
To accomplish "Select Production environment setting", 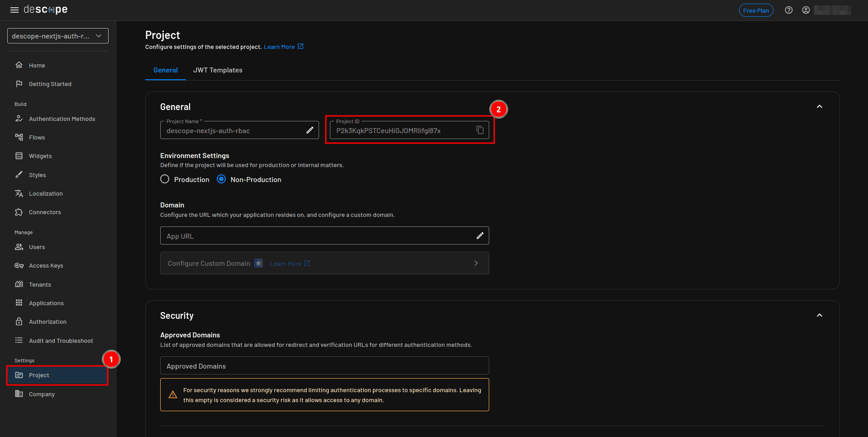I will pos(165,179).
